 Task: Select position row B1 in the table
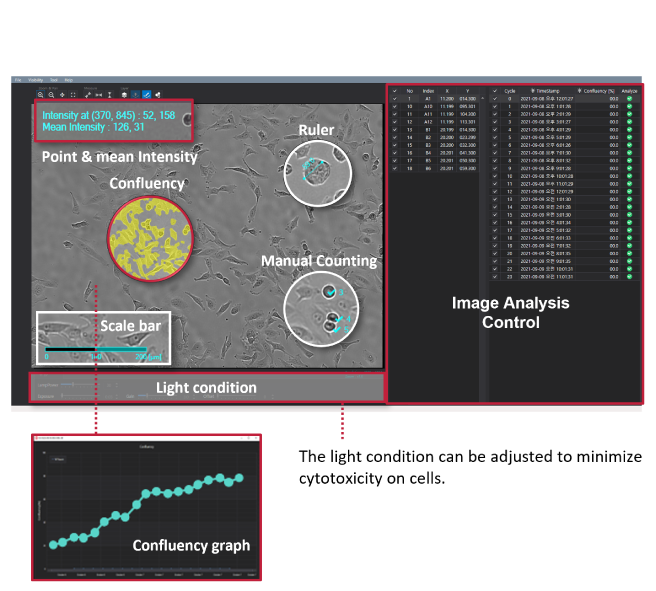(x=427, y=129)
